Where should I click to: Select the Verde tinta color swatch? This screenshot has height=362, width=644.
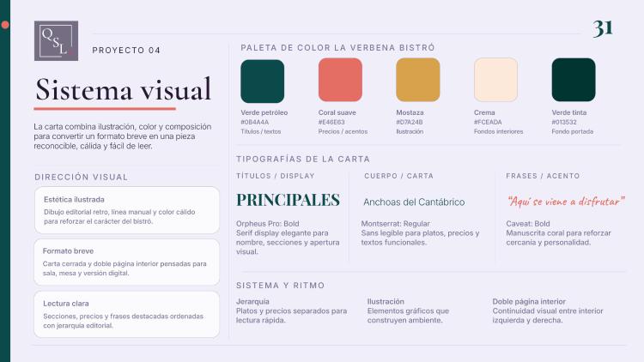[574, 80]
